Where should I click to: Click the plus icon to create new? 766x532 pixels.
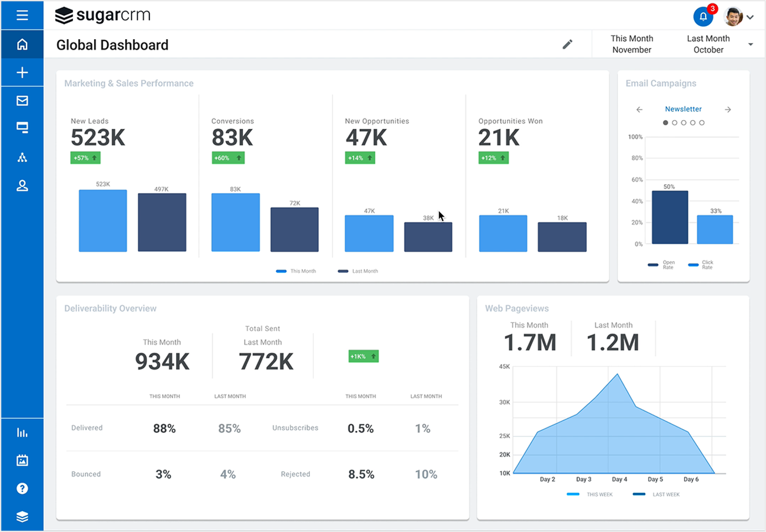22,72
